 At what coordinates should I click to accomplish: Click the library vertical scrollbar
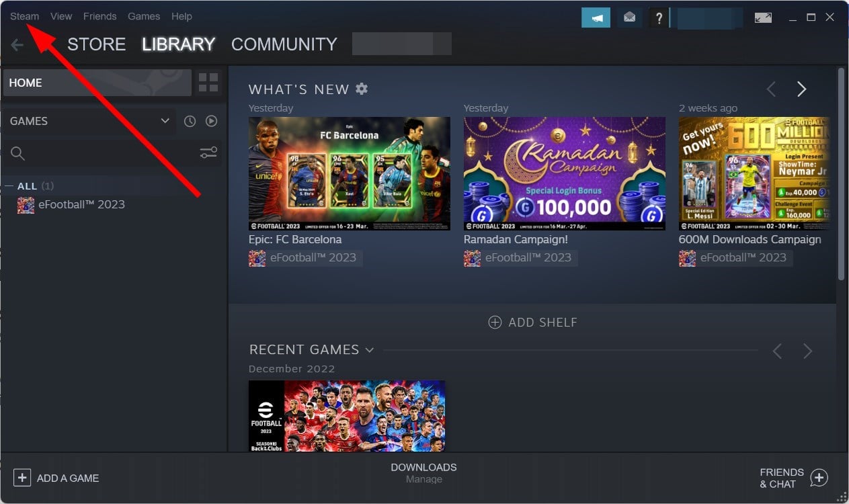(x=841, y=175)
